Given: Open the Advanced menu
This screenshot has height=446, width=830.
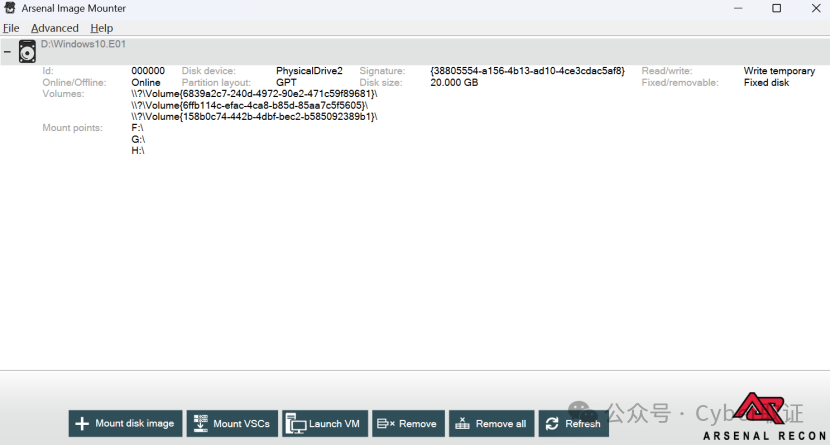Looking at the screenshot, I should (x=55, y=28).
